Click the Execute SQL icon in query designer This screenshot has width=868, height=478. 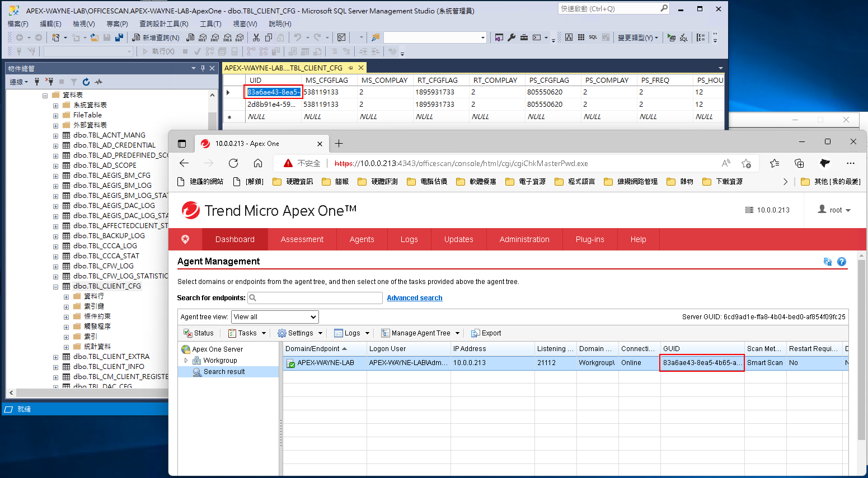672,37
